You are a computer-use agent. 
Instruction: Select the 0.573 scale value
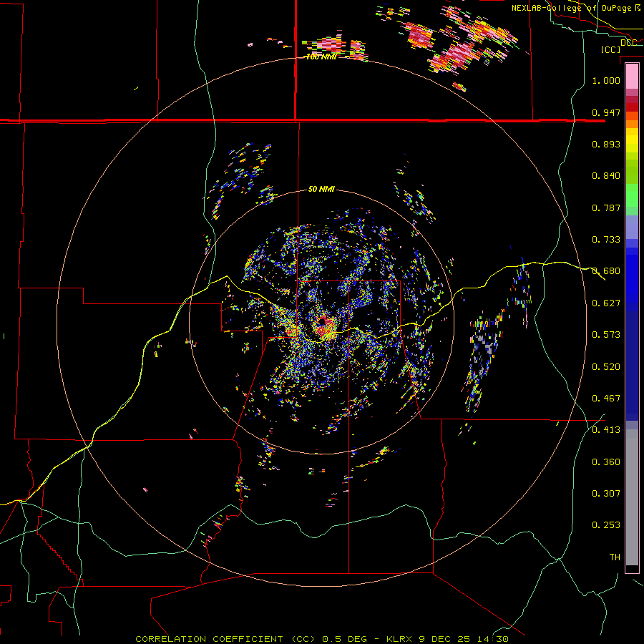[606, 335]
